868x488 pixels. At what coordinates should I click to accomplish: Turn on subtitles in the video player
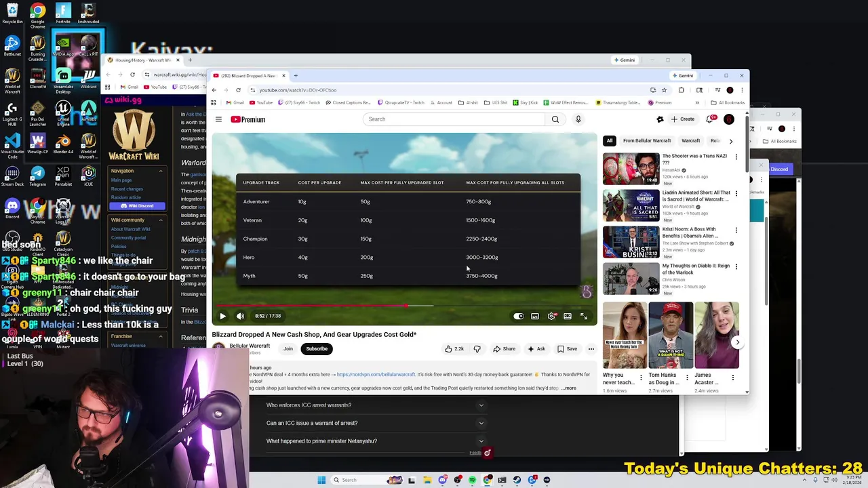point(535,316)
